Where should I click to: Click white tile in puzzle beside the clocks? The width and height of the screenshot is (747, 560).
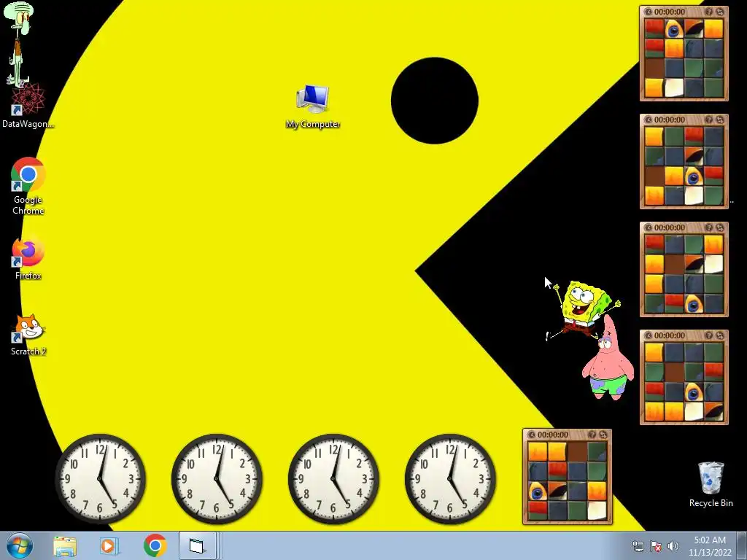[x=597, y=511]
